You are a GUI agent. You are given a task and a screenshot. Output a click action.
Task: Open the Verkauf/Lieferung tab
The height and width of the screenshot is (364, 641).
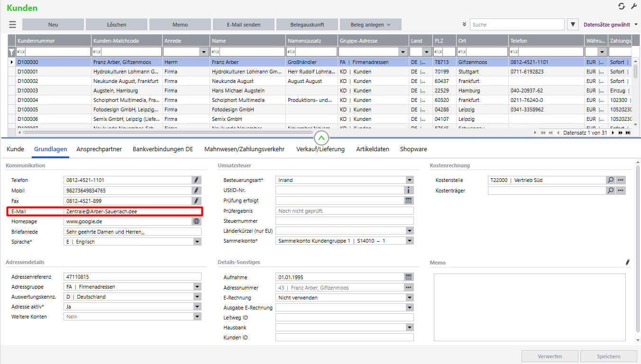[x=320, y=149]
